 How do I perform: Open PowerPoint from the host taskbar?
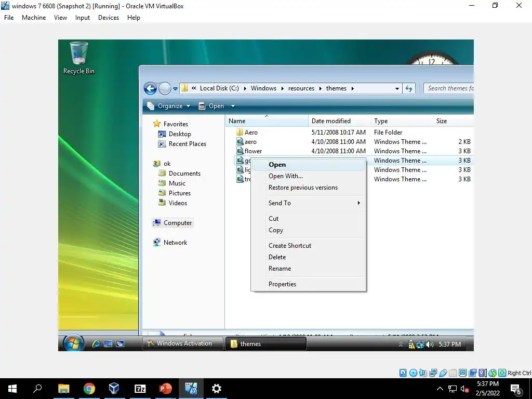(x=166, y=389)
